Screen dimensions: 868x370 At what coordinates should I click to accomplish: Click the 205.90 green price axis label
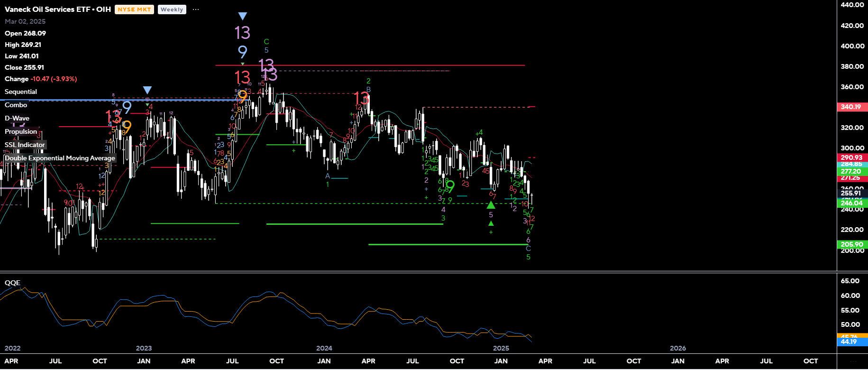pyautogui.click(x=851, y=245)
